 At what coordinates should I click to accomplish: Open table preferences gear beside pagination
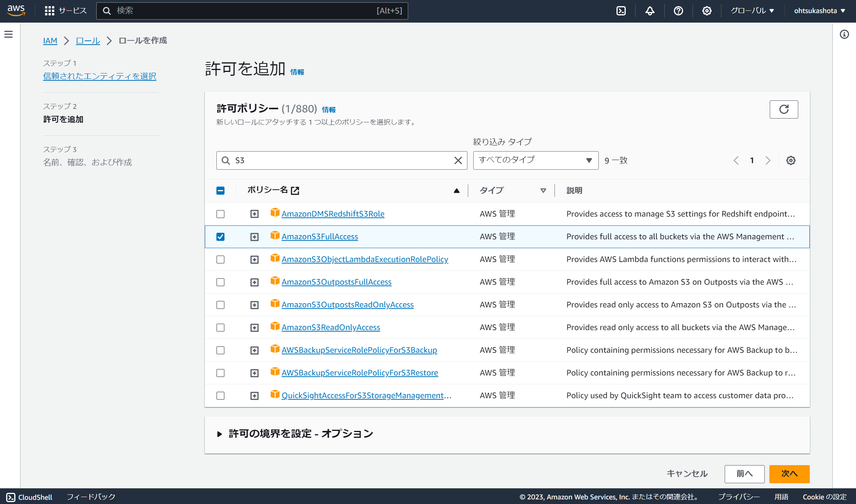click(791, 160)
